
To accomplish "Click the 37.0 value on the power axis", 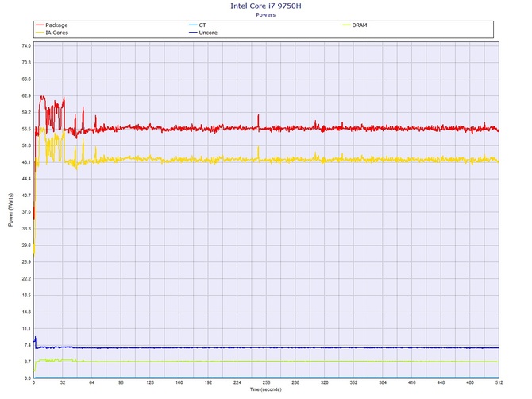I will click(27, 212).
